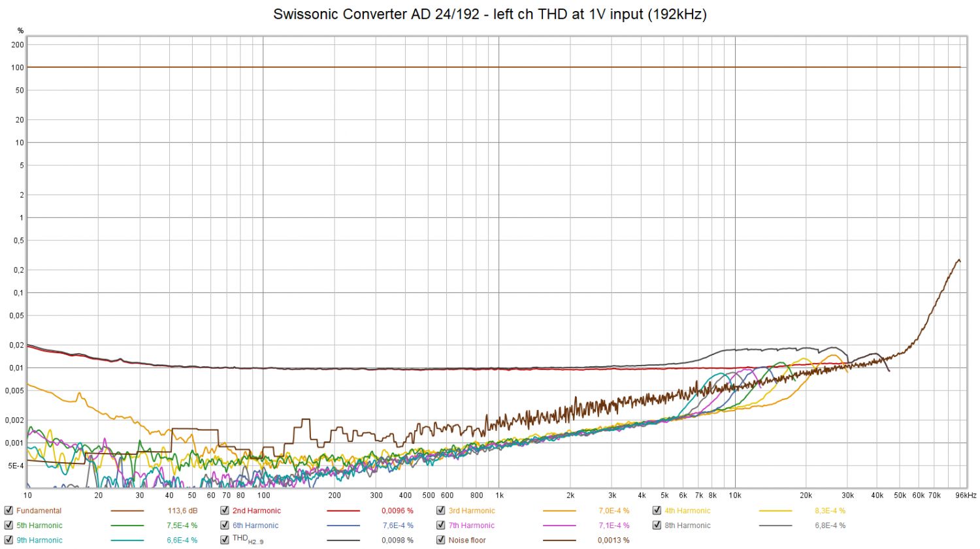Click the 6,8E-4 % 8th Harmonic value

(x=830, y=525)
